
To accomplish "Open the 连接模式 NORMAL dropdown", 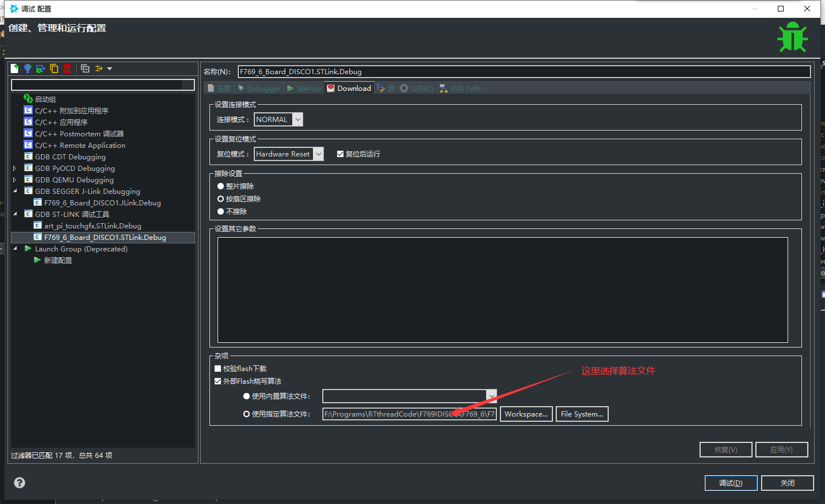I will click(297, 119).
